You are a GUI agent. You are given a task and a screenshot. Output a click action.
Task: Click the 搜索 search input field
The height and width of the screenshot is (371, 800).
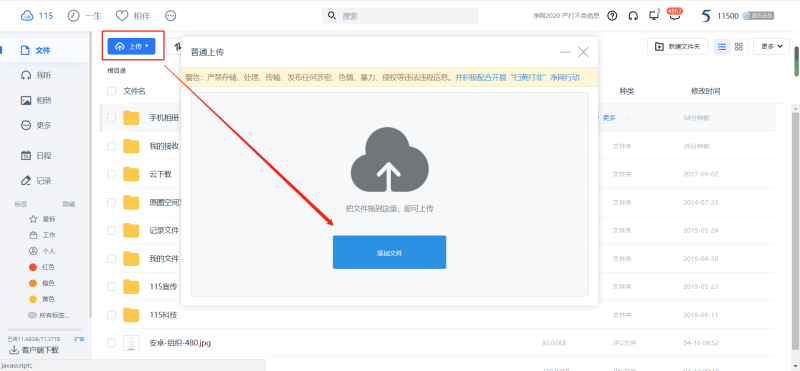coord(400,16)
